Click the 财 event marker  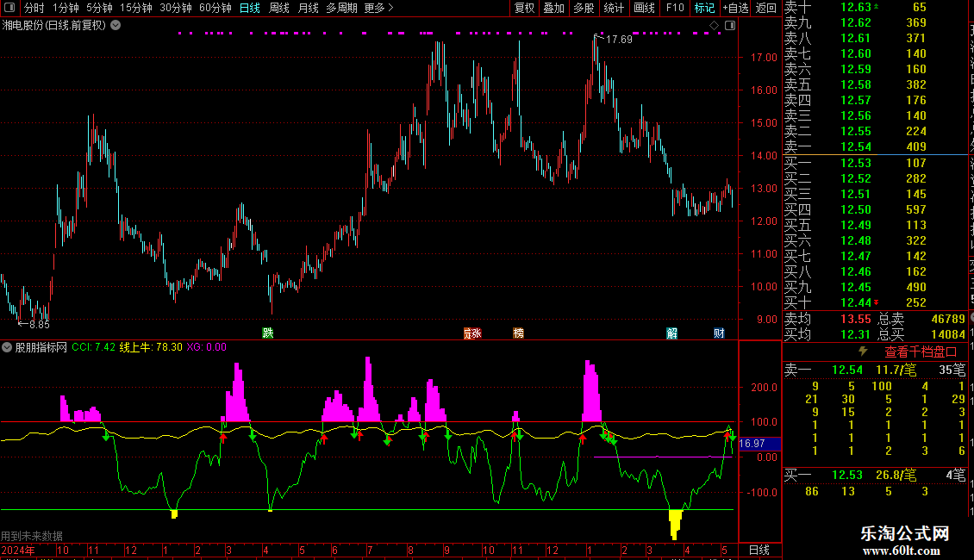pos(719,333)
